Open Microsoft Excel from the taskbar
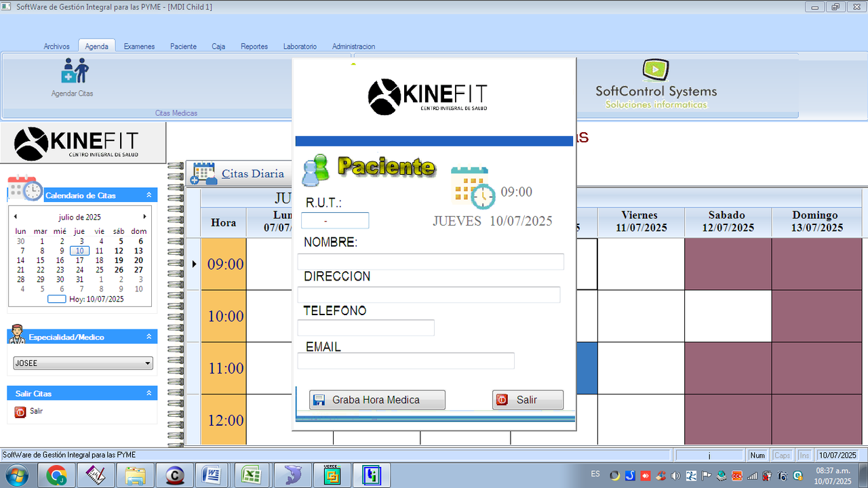The image size is (868, 488). click(x=252, y=476)
